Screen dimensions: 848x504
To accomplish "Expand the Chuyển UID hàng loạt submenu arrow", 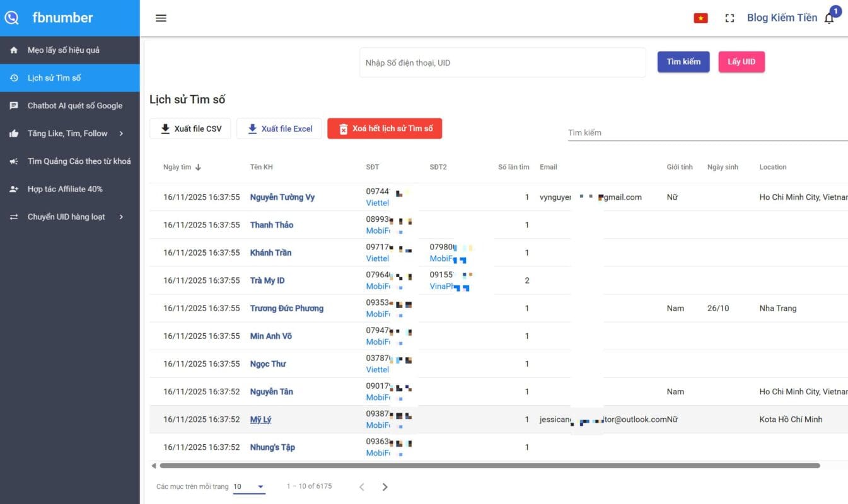I will point(121,217).
